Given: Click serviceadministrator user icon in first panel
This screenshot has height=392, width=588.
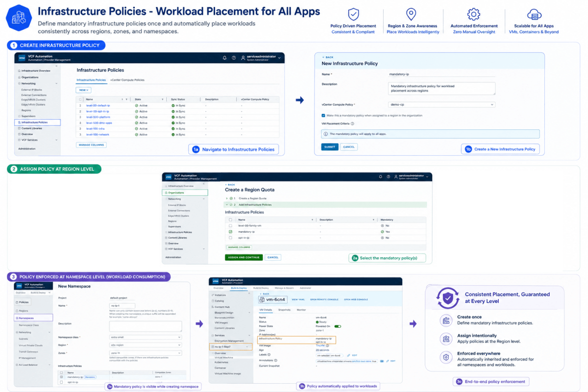Looking at the screenshot, I should pyautogui.click(x=243, y=58).
